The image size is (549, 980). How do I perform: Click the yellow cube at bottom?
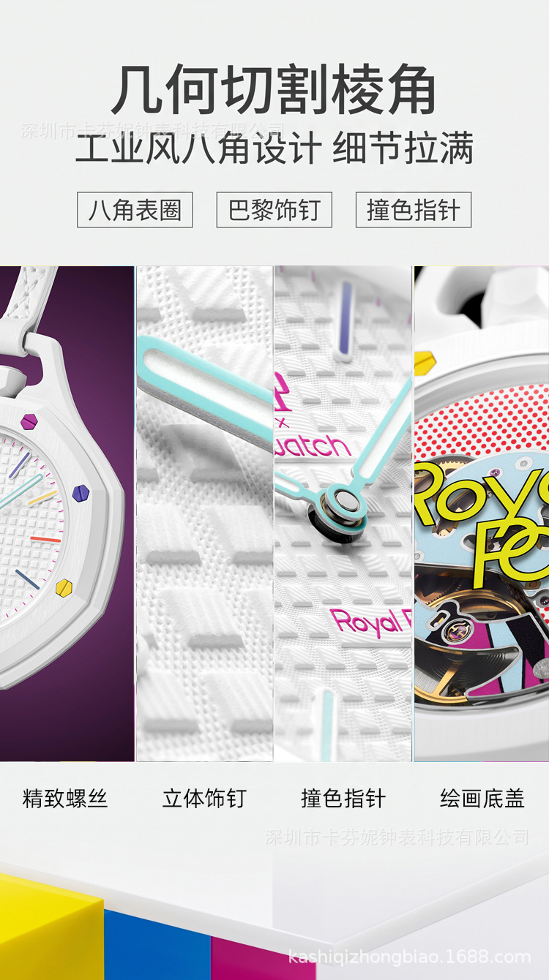[x=51, y=927]
